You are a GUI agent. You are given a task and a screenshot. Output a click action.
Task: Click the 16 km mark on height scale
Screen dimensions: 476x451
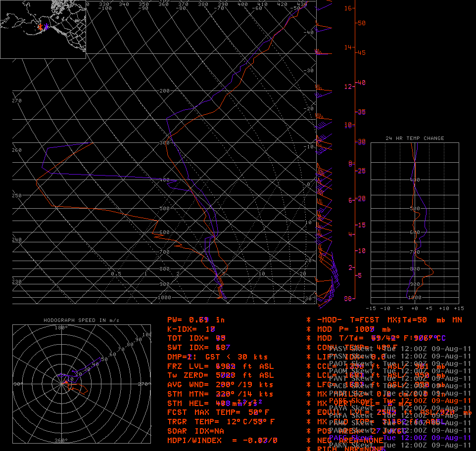pos(348,8)
